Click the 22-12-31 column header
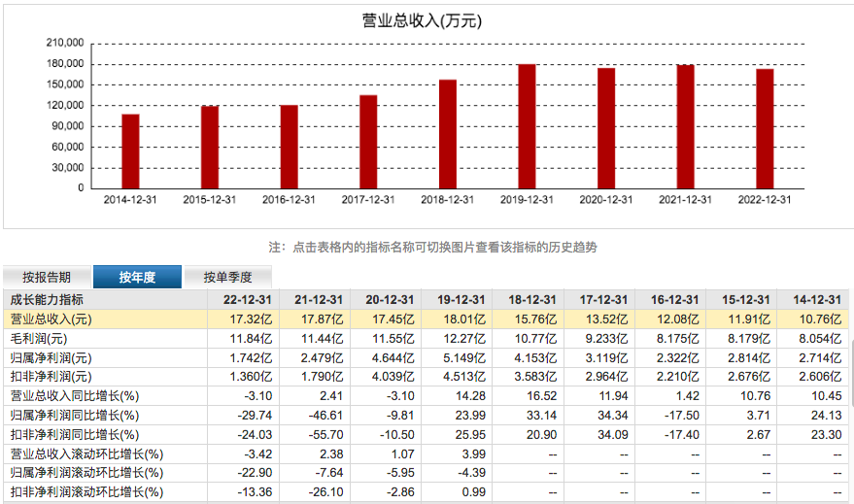Screen dimensions: 854x504 coord(247,299)
